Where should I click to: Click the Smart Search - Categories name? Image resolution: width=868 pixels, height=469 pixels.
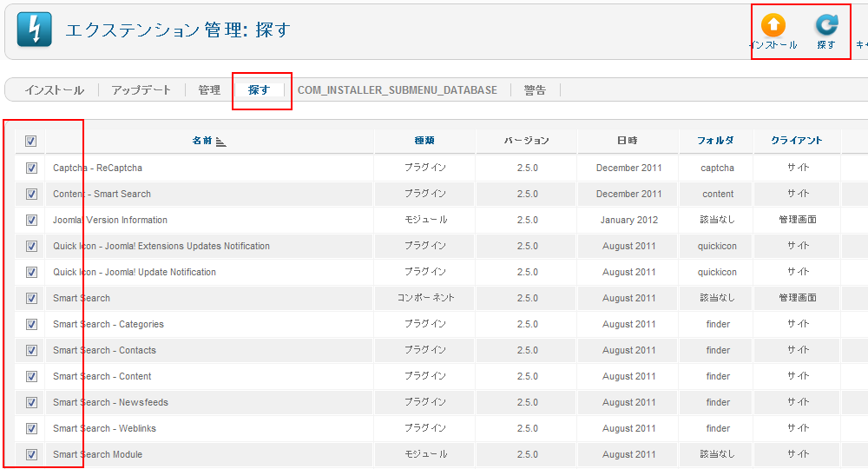click(108, 324)
